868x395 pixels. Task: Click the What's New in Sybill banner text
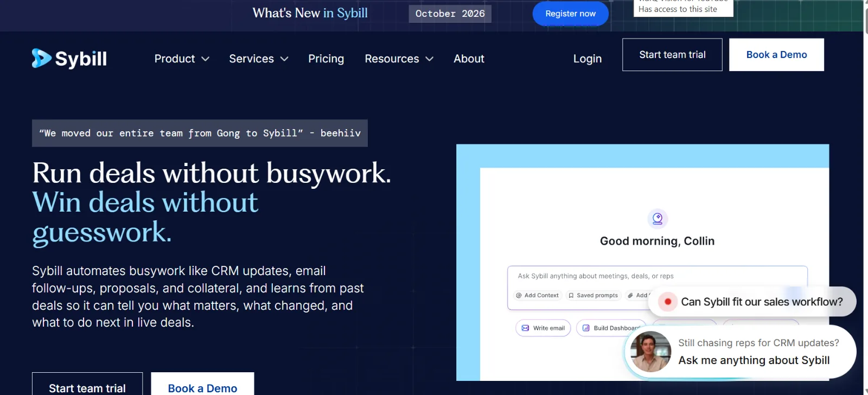310,13
